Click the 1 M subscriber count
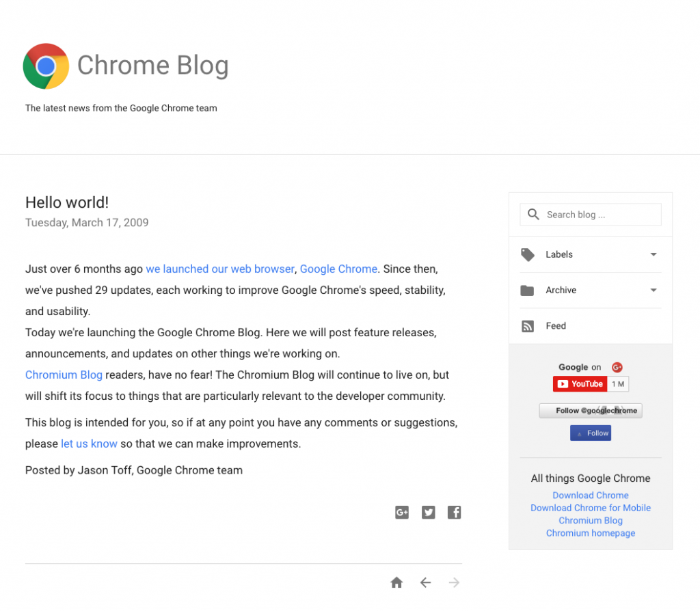Viewport: 700px width, 611px height. (618, 384)
